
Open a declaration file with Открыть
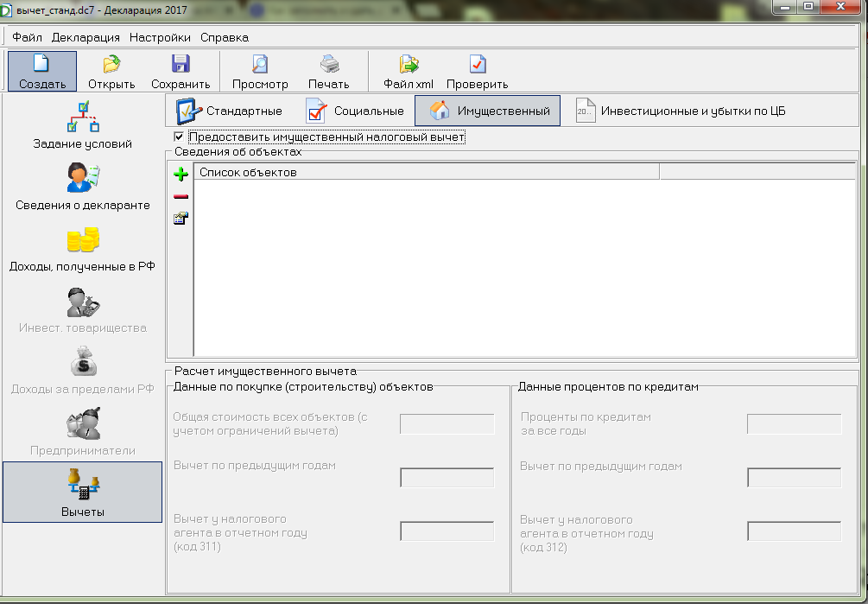tap(111, 72)
